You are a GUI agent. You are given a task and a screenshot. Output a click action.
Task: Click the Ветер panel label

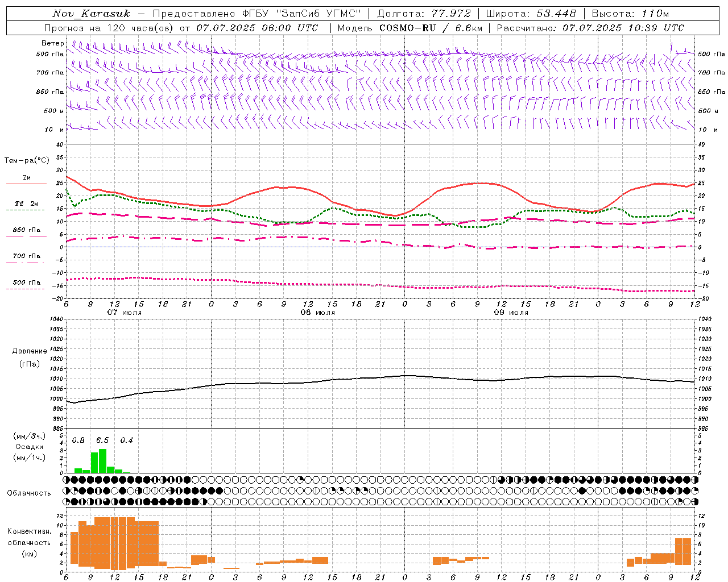[x=53, y=43]
